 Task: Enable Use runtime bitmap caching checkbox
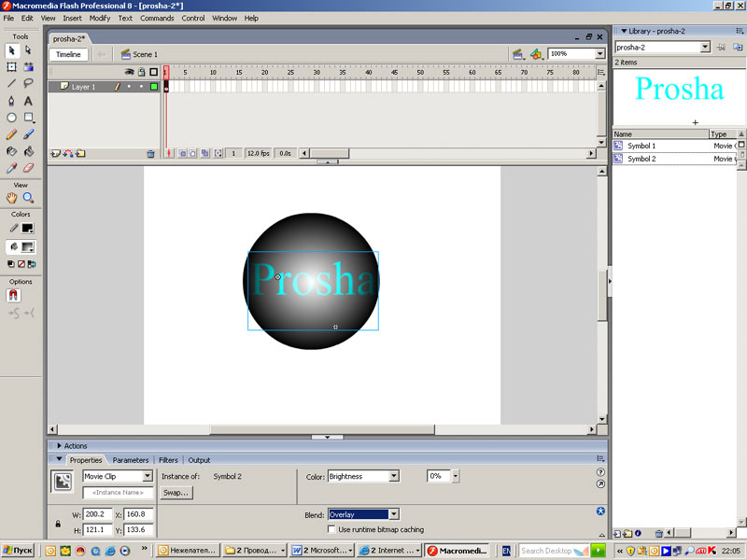point(331,529)
